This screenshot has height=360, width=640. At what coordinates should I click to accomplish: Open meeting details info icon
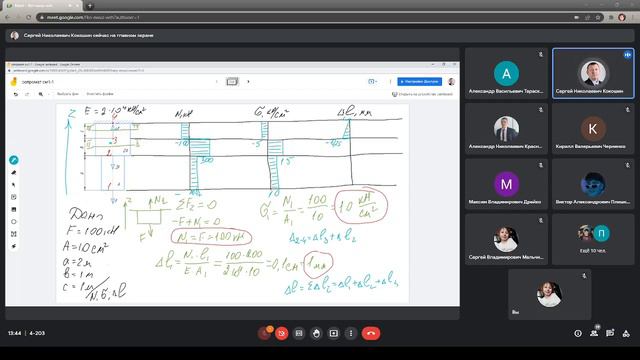click(578, 333)
